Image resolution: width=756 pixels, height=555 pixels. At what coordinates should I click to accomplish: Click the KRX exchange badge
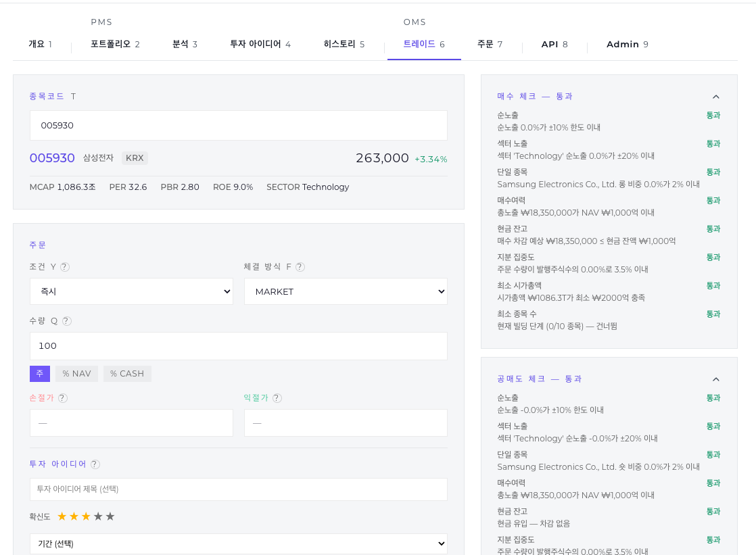(x=135, y=158)
